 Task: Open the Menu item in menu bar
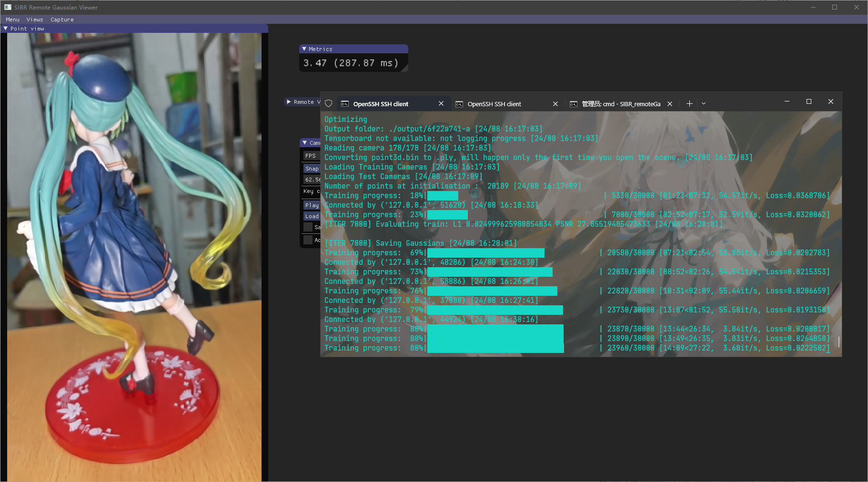(12, 20)
